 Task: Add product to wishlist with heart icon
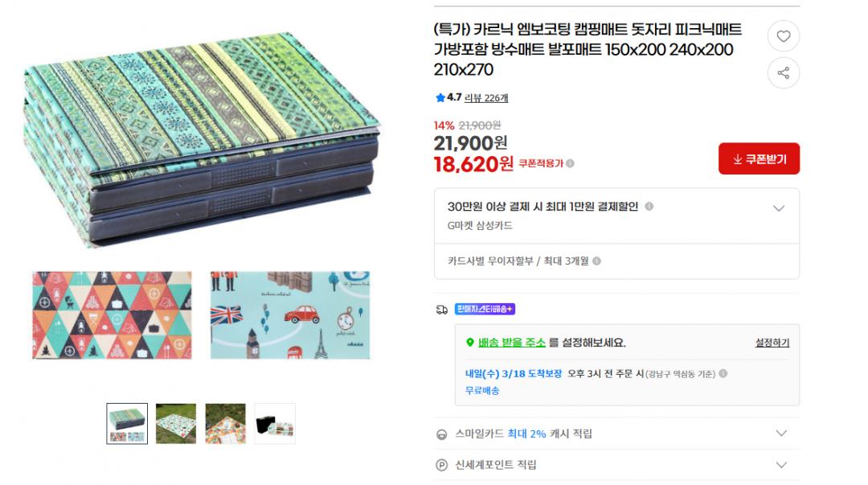click(x=783, y=36)
